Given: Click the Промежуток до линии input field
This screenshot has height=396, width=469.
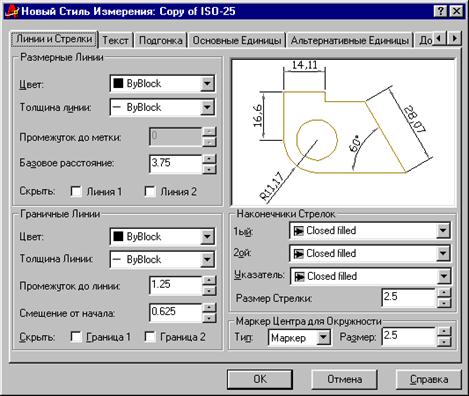Looking at the screenshot, I should [x=176, y=285].
